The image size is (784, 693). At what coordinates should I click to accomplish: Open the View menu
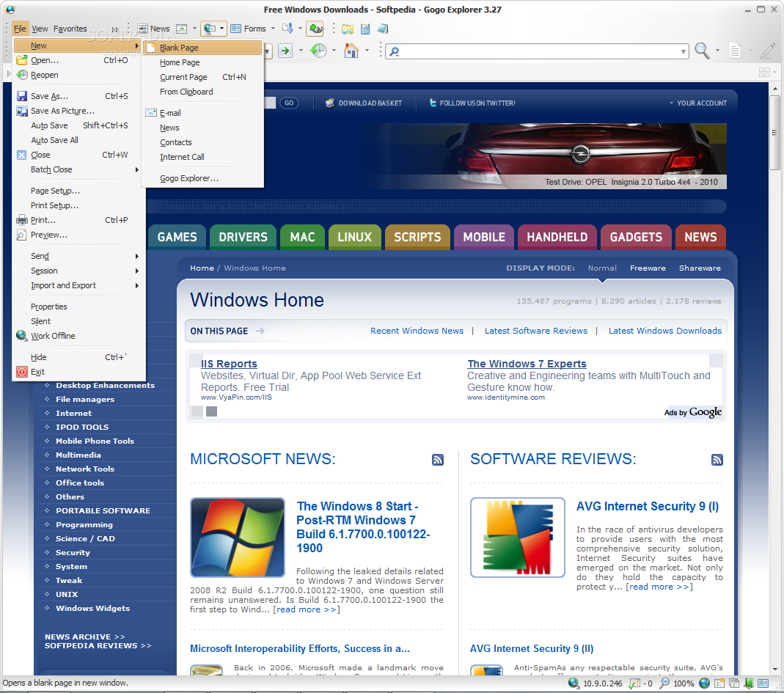click(x=40, y=29)
